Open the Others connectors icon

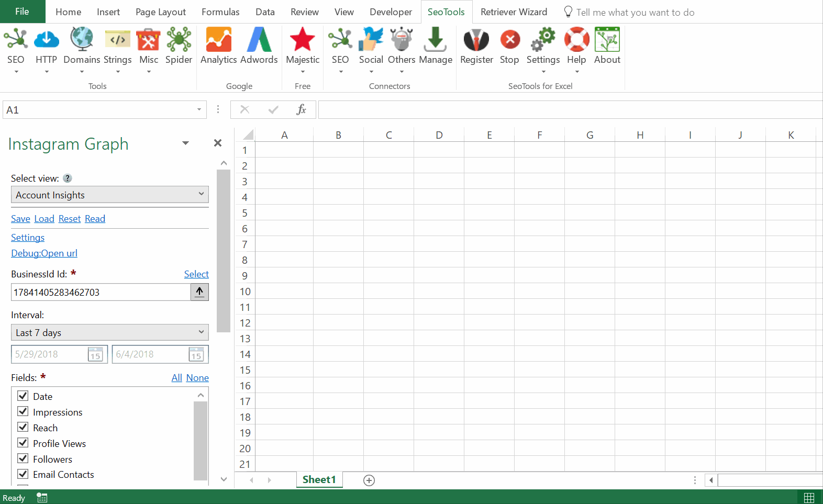402,40
